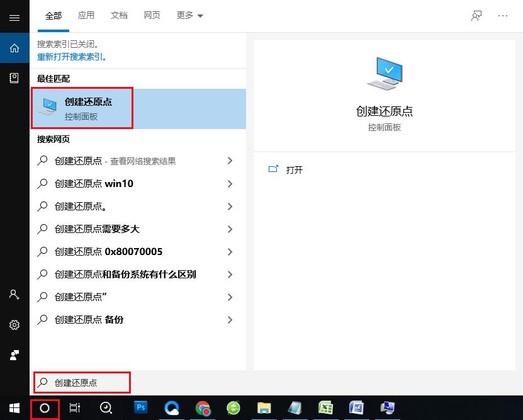This screenshot has width=523, height=420.
Task: Click the sign-in avatar at top right
Action: pos(476,15)
